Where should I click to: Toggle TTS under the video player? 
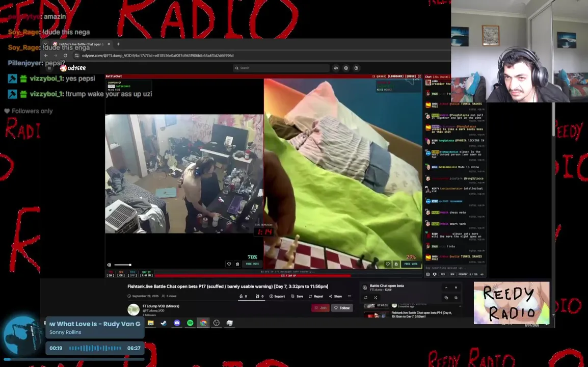tap(110, 274)
